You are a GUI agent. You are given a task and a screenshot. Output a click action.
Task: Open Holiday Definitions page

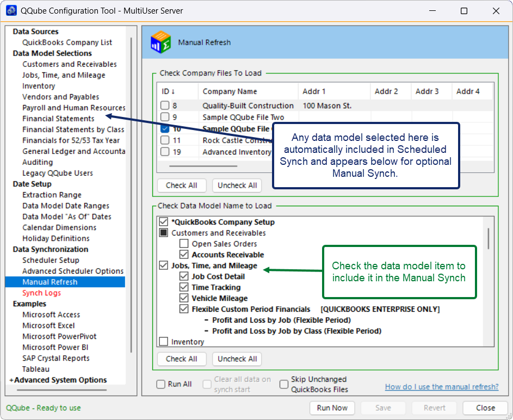click(56, 238)
